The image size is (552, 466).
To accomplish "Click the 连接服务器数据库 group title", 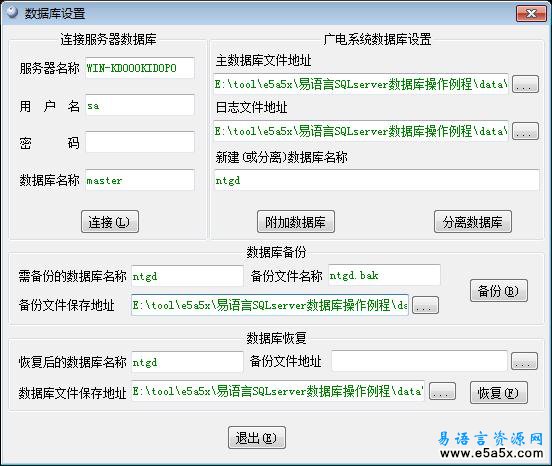I will tap(108, 39).
